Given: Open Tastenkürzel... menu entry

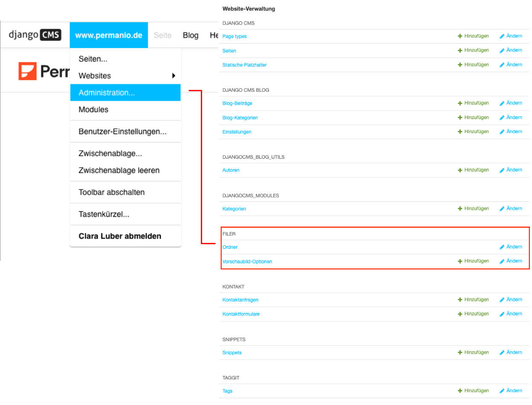Looking at the screenshot, I should [x=104, y=214].
